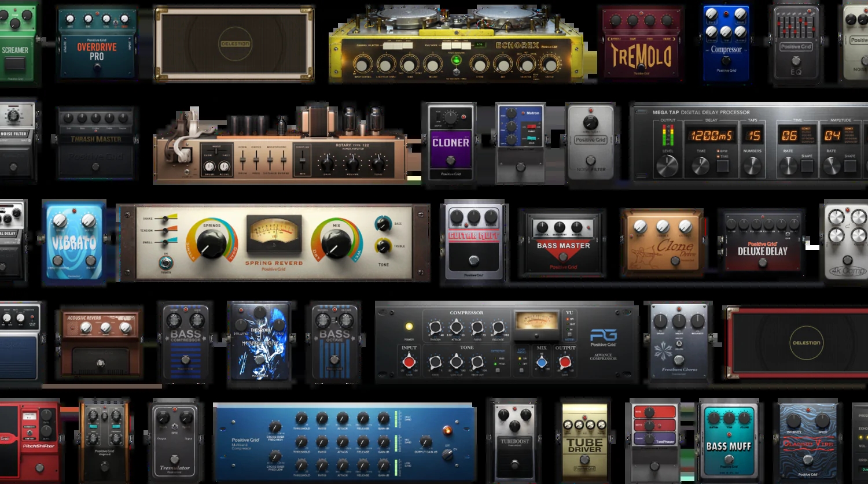Select the Bass Master pedal

(x=563, y=243)
